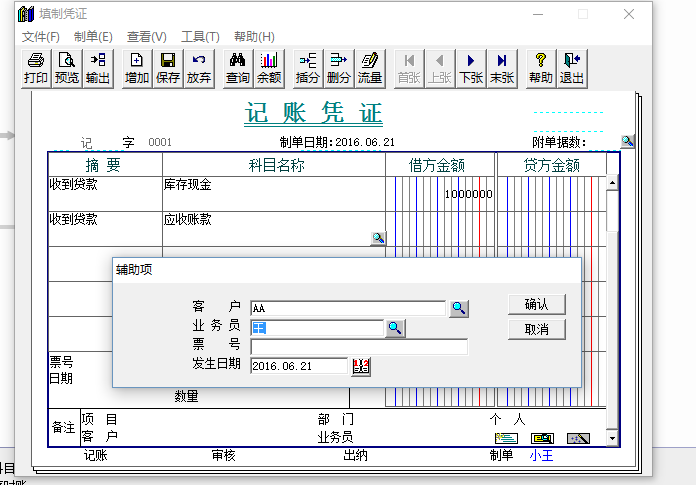Screen dimensions: 696x485
Task: Click the 取消 button
Action: point(537,329)
